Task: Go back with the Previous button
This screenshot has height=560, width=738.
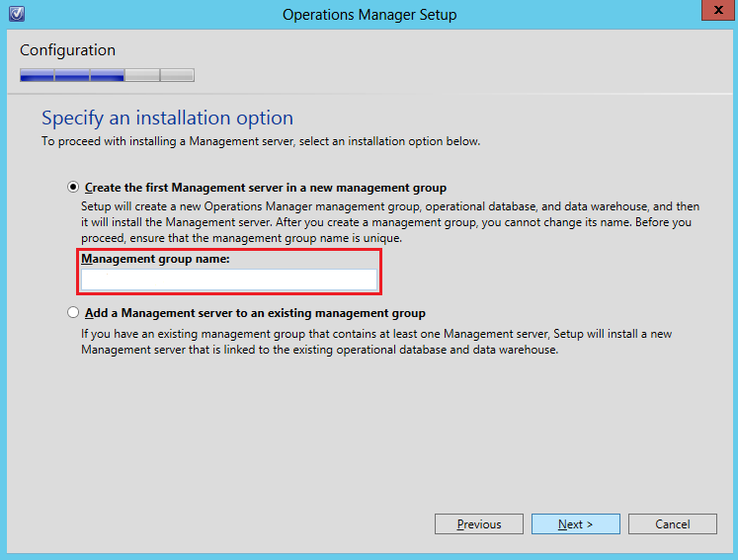Action: (x=479, y=523)
